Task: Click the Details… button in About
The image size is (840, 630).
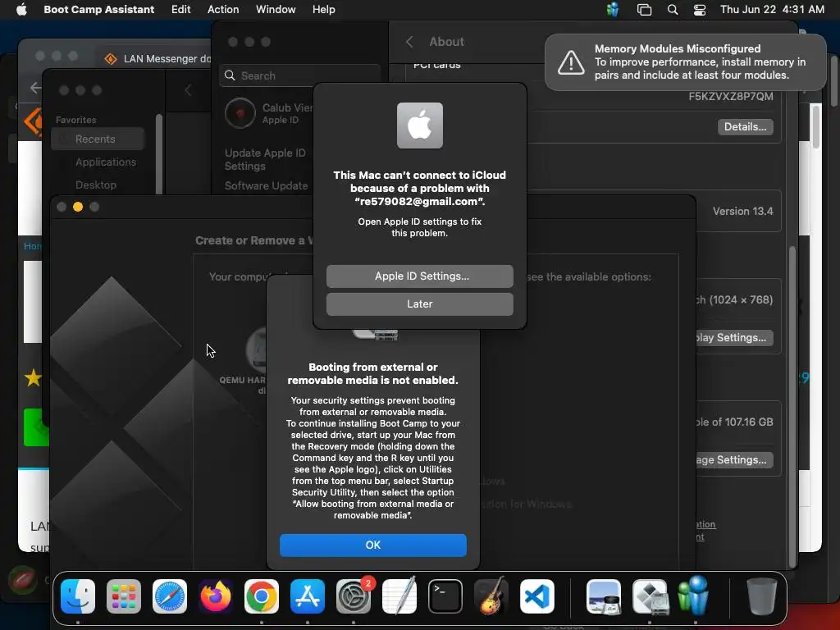Action: point(745,127)
